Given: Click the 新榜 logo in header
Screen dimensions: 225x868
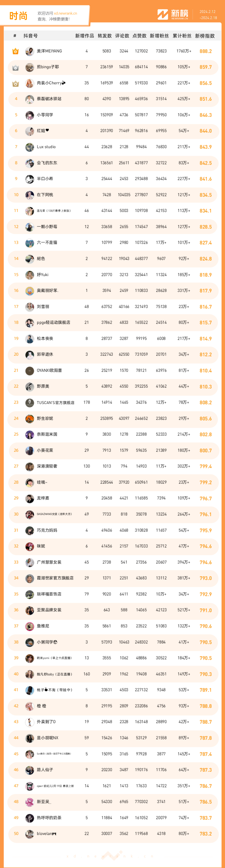Looking at the screenshot, I should pos(173,14).
